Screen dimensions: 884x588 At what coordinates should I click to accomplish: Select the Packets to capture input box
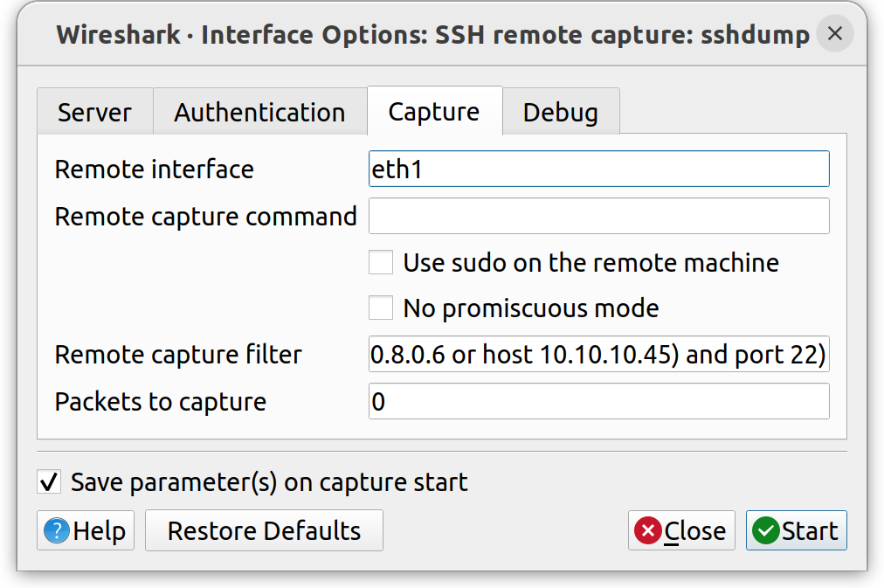598,402
